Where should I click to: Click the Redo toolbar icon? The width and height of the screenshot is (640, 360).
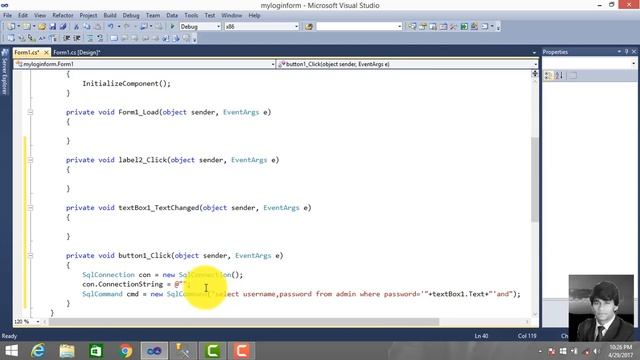tap(127, 27)
